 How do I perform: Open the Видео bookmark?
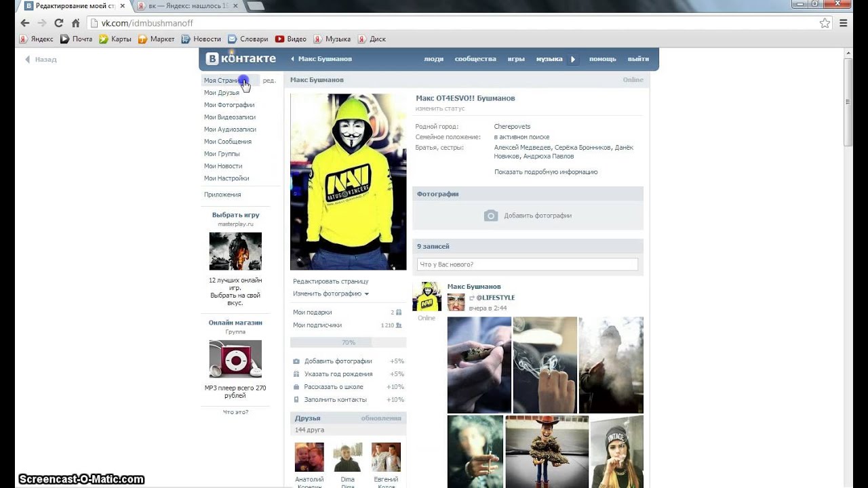tap(290, 39)
